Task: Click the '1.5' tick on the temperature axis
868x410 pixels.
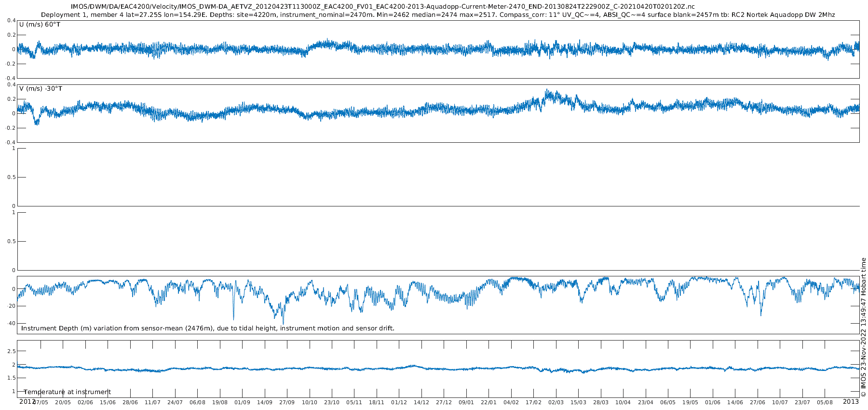Action: coord(12,378)
